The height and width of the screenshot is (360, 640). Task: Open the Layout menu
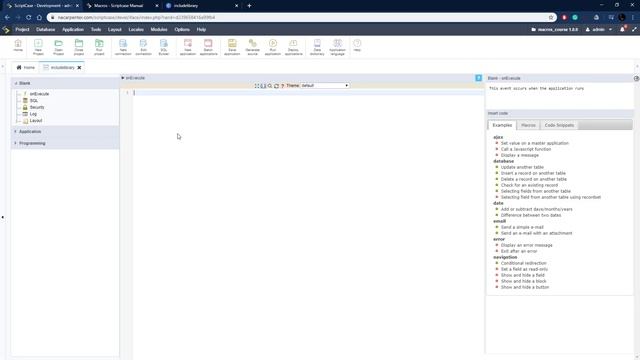[115, 29]
